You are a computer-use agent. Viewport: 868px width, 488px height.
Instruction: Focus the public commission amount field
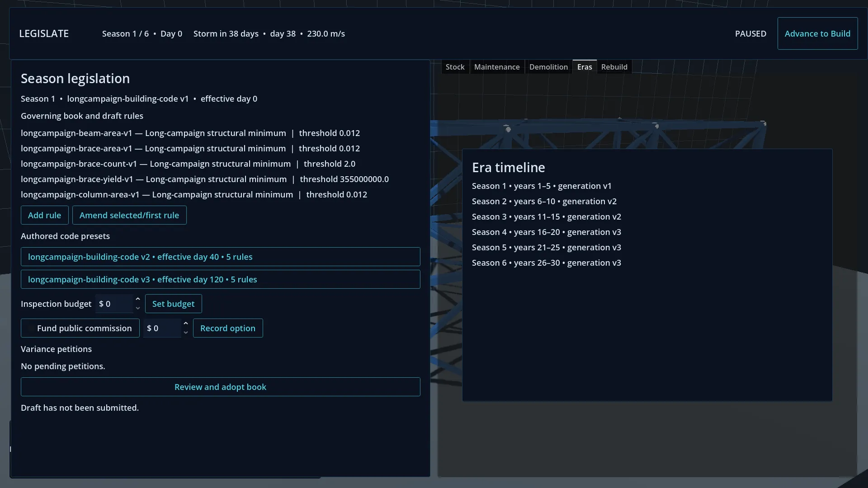(x=162, y=328)
